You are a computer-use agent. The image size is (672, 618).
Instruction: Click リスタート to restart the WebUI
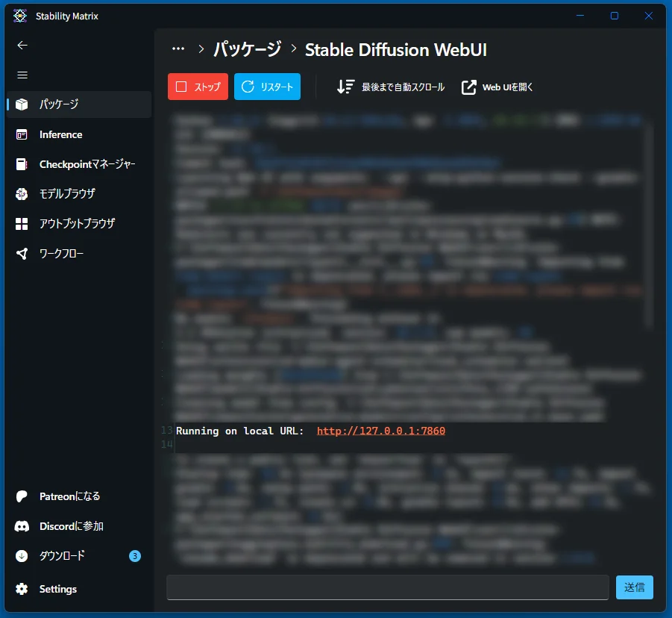click(267, 87)
